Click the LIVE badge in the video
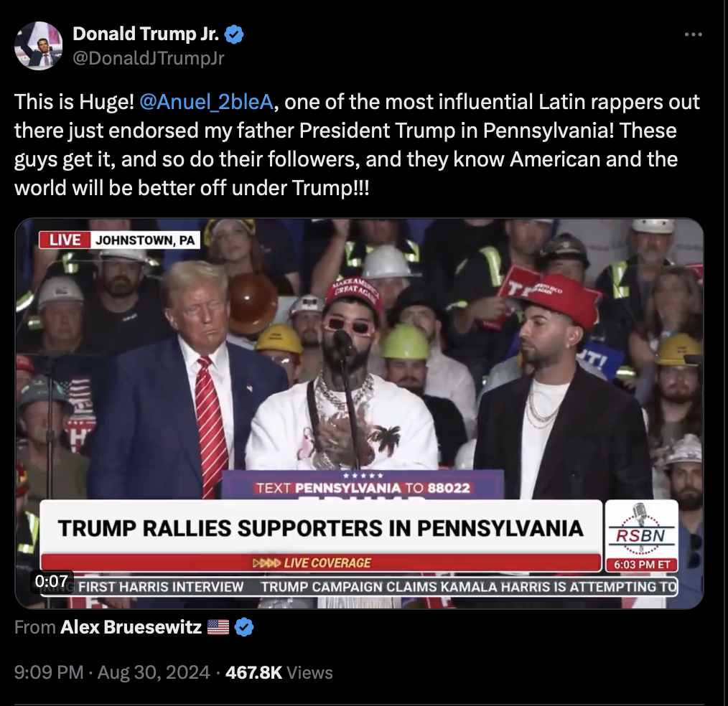This screenshot has height=706, width=728. pyautogui.click(x=65, y=240)
